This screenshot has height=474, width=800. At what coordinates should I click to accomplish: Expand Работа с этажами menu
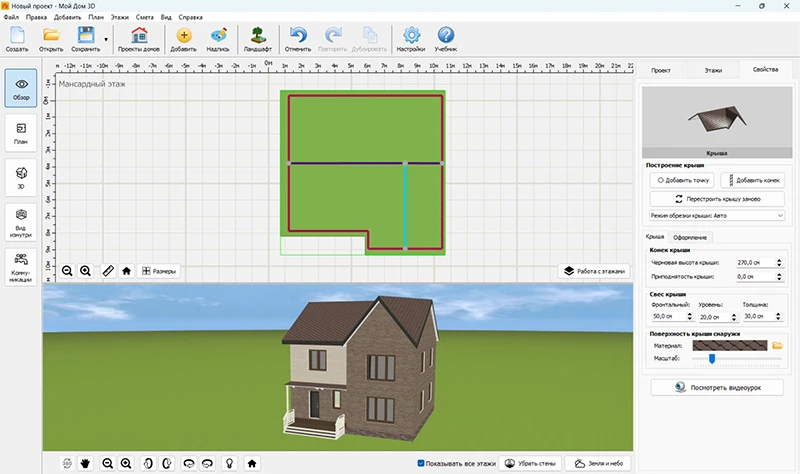(x=594, y=270)
